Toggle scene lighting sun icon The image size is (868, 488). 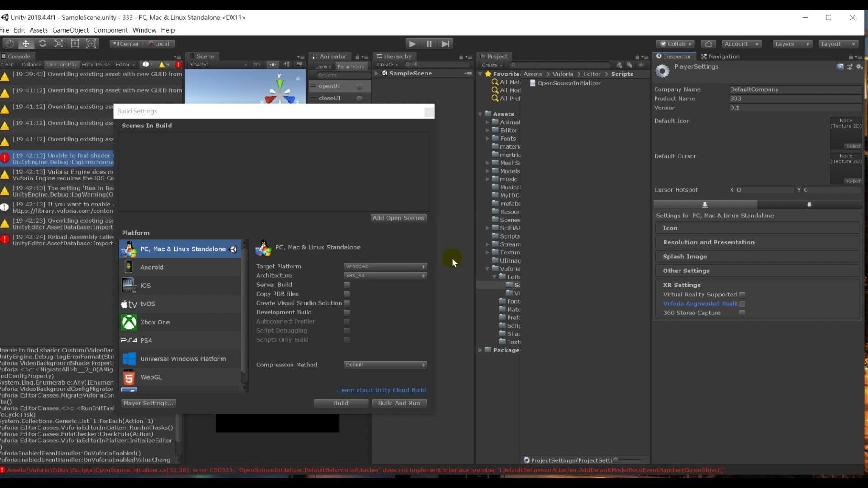[273, 65]
